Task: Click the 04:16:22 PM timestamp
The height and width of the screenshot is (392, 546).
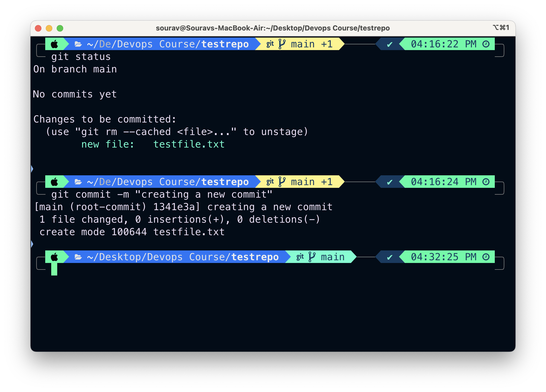Action: (x=444, y=44)
